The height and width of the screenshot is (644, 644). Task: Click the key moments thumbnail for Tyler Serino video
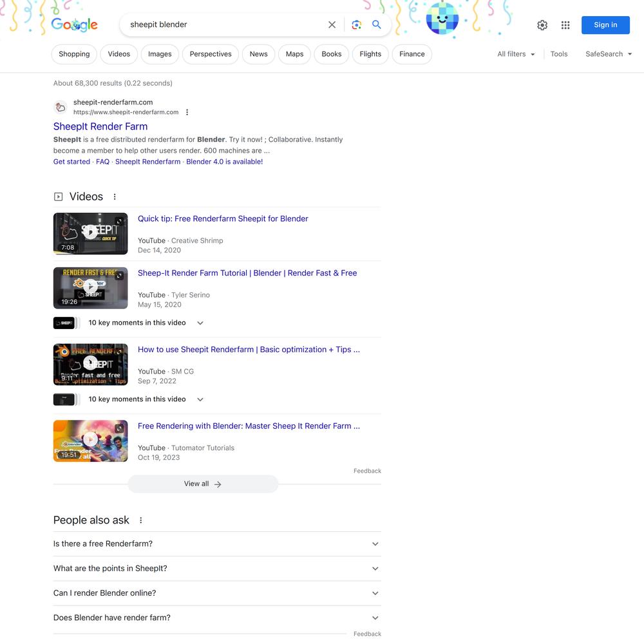coord(66,323)
